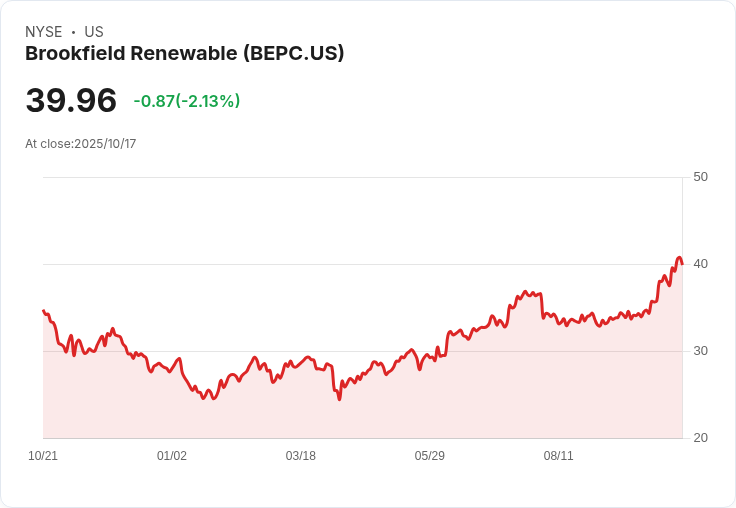736x508 pixels.
Task: Click the 05/29 date on the x-axis
Action: [430, 456]
